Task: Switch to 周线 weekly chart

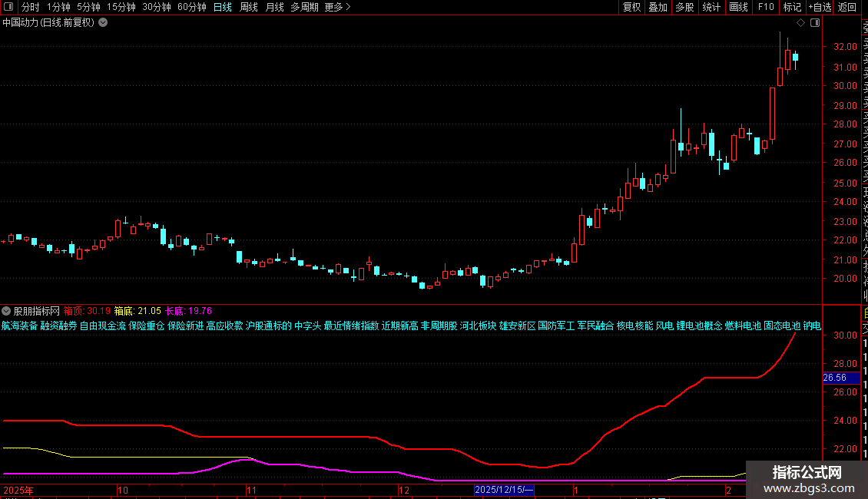Action: click(249, 7)
